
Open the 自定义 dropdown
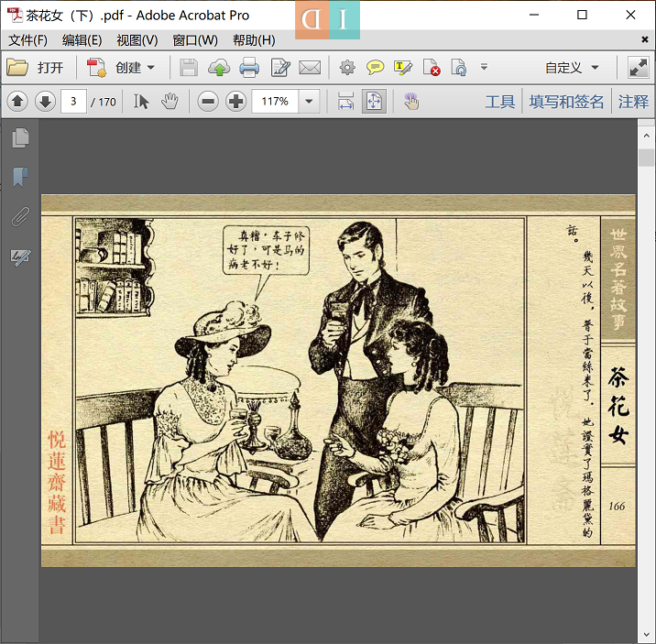coord(572,67)
